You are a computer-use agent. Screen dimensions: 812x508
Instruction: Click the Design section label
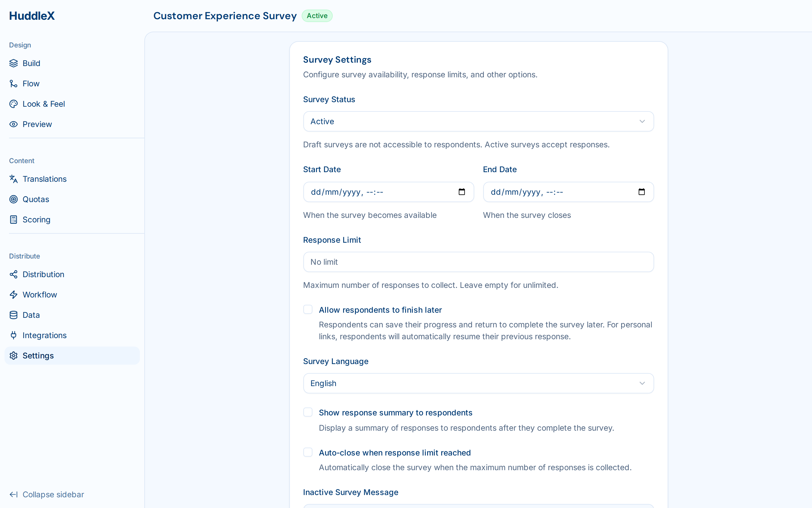point(20,45)
